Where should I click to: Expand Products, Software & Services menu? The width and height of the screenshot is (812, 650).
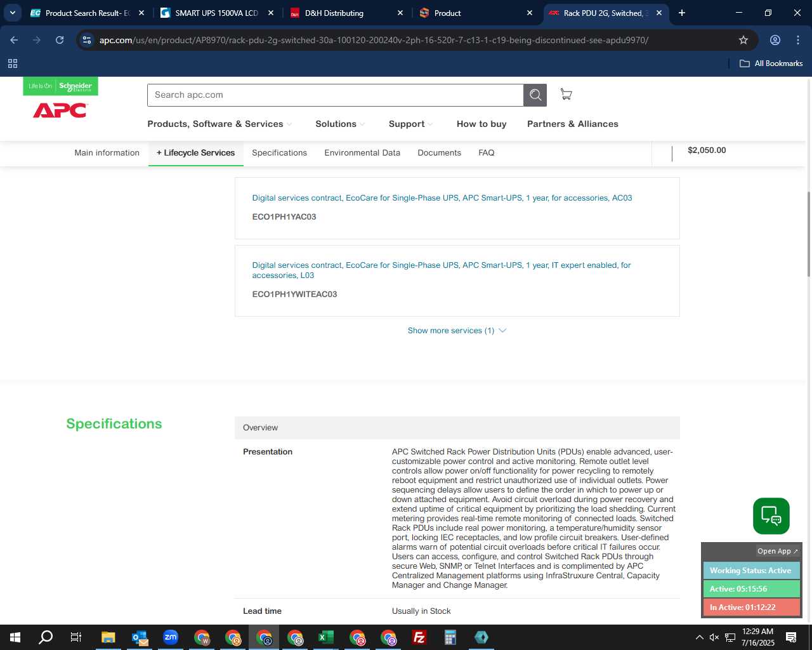click(x=219, y=124)
